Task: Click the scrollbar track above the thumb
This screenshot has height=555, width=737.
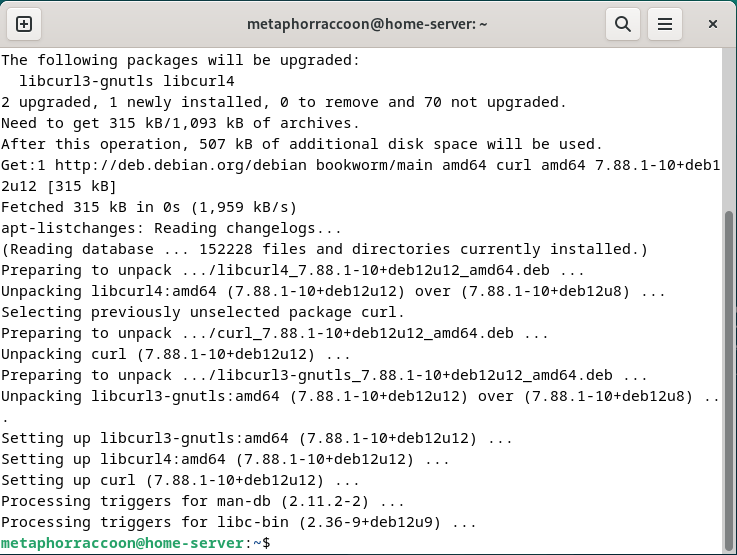Action: pos(729,129)
